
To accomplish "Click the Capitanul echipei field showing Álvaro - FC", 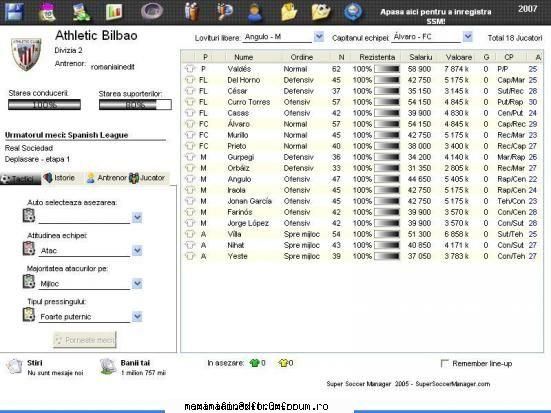I will tap(426, 37).
